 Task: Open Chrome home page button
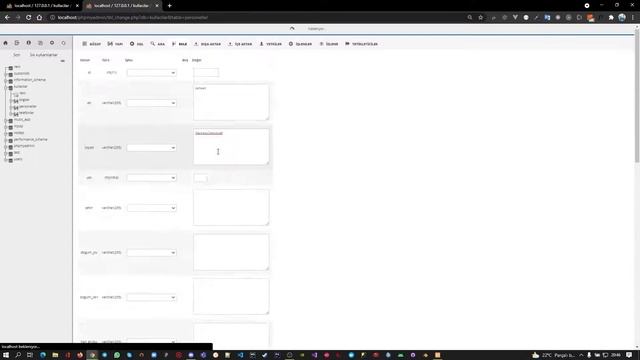click(x=39, y=18)
